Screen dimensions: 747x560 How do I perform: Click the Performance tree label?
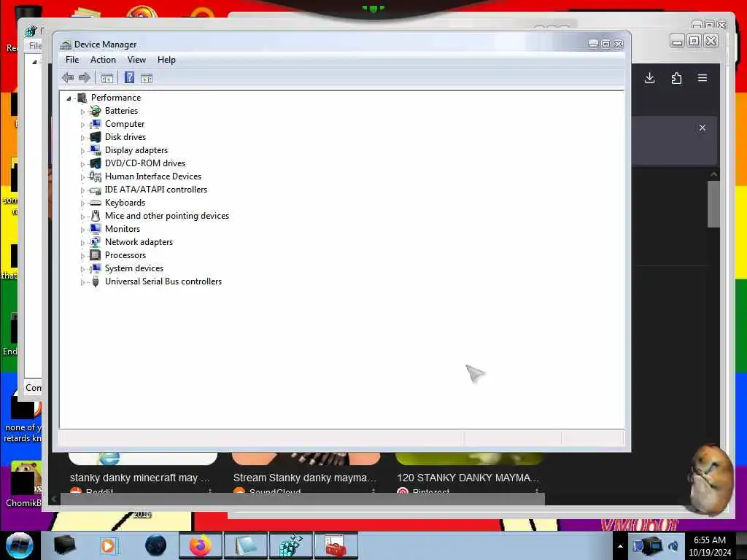pyautogui.click(x=116, y=98)
